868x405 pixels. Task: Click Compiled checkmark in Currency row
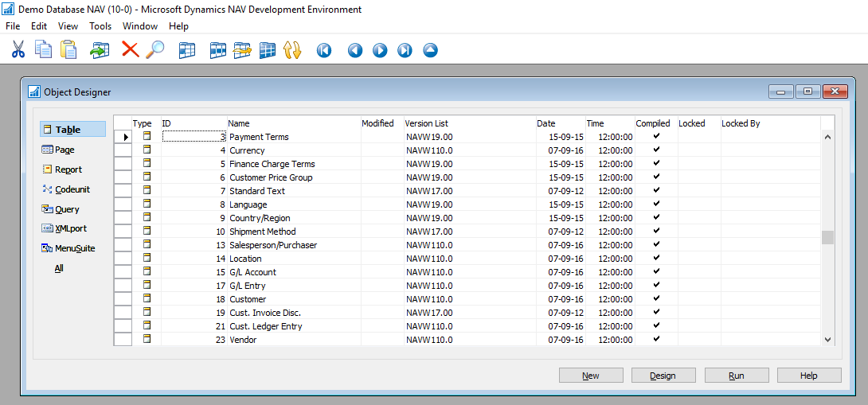click(x=656, y=150)
